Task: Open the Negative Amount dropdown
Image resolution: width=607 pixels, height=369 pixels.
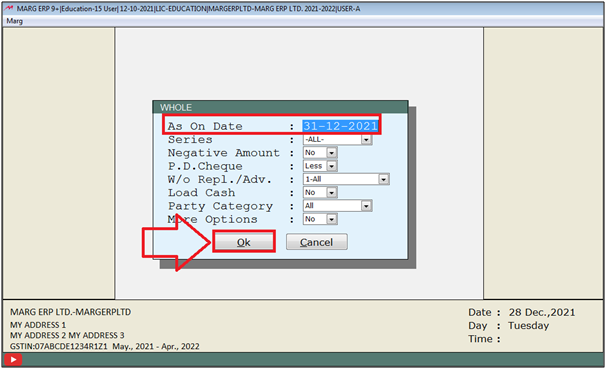Action: [331, 153]
